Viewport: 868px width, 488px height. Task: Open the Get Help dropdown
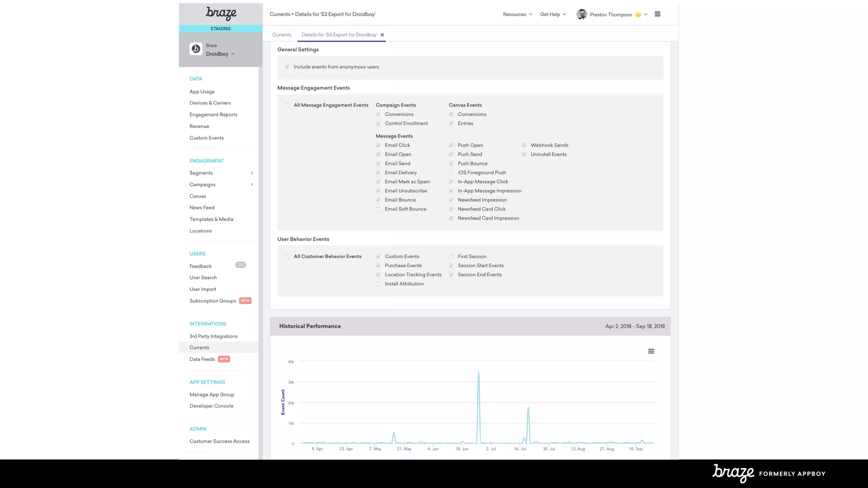[x=553, y=14]
